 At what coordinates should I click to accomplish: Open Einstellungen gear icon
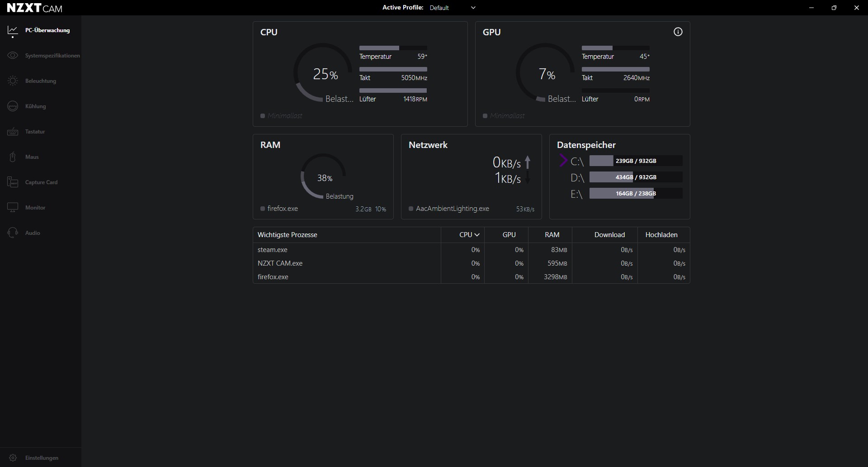(13, 458)
